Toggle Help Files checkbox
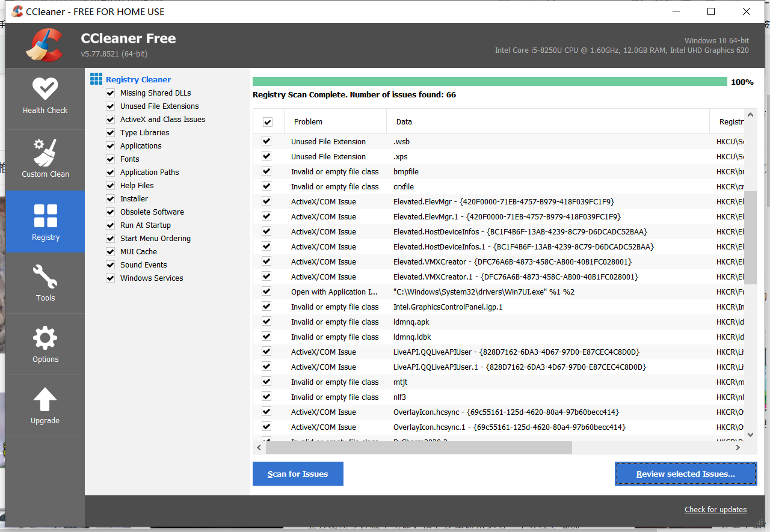The height and width of the screenshot is (532, 770). 110,186
